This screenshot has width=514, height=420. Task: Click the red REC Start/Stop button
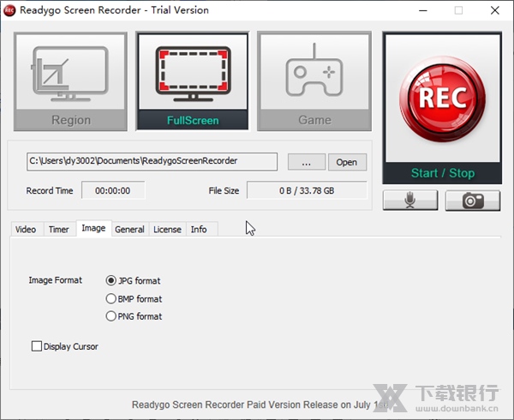pos(442,107)
